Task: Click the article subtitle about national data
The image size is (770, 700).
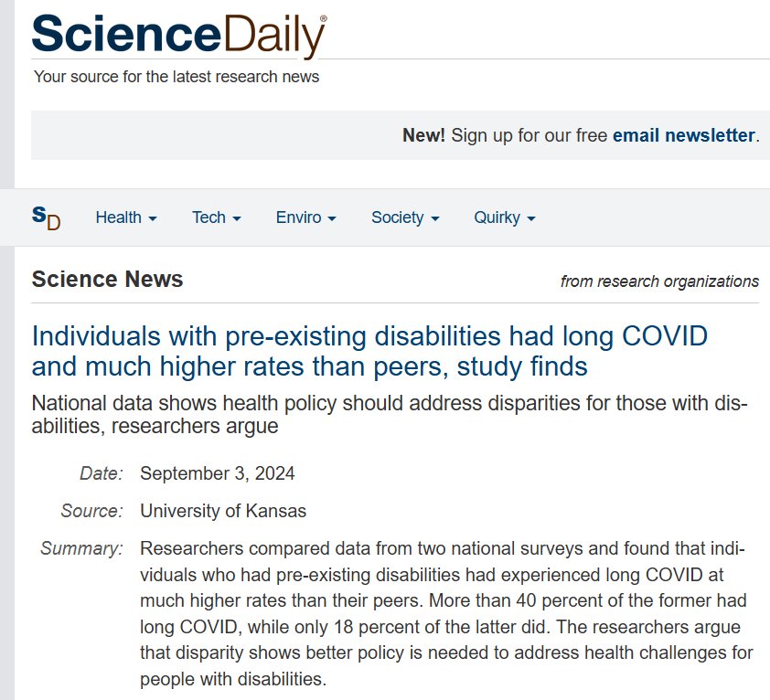Action: [x=389, y=415]
